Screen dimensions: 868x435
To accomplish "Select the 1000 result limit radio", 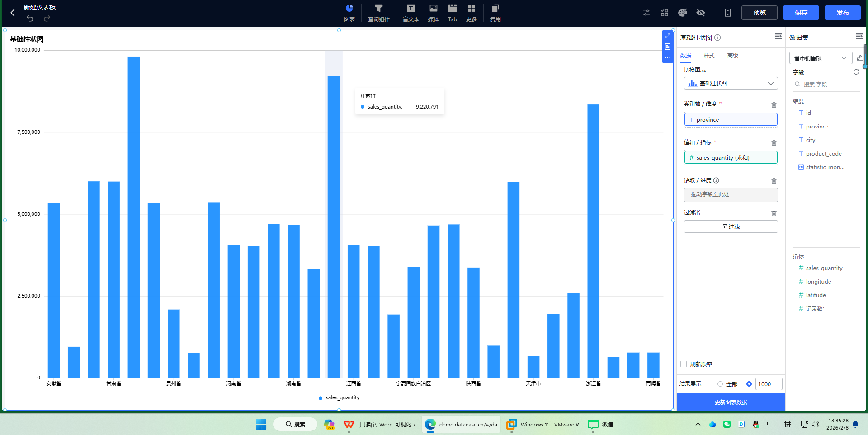I will (749, 384).
